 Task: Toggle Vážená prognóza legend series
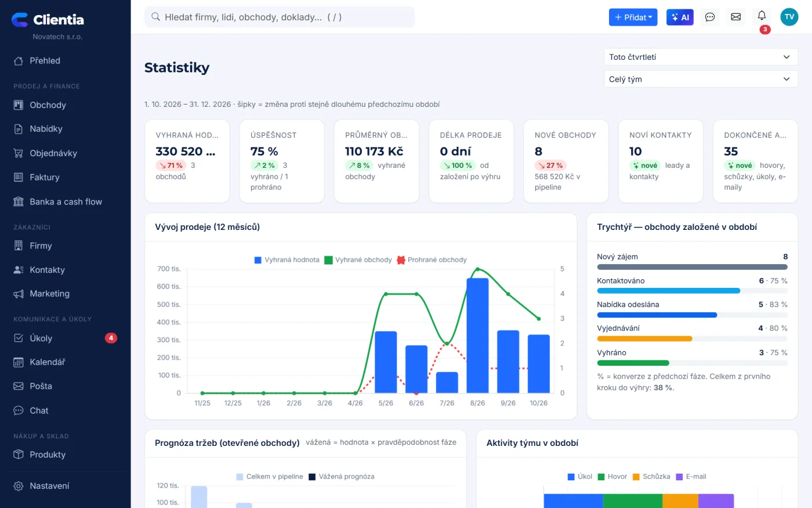(341, 477)
